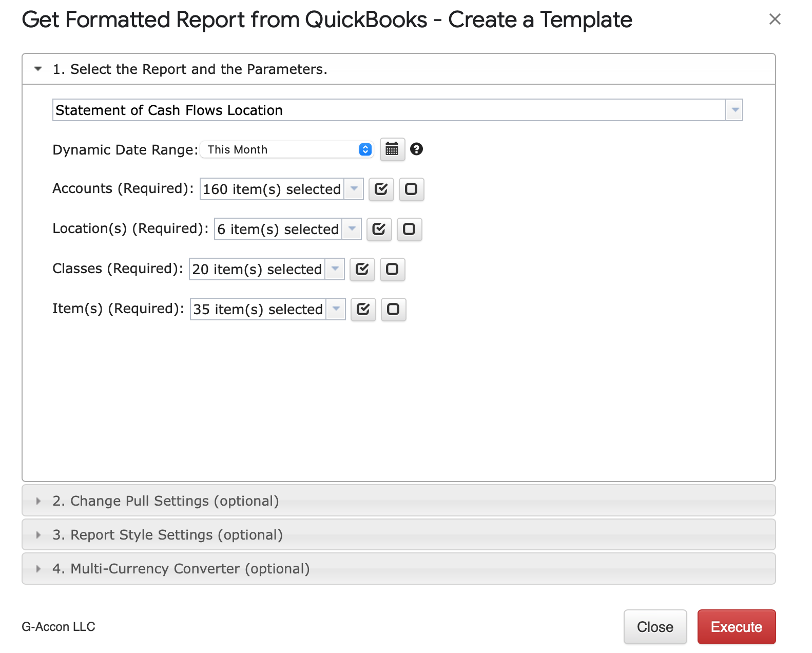Click the red Execute button
Viewport: 812px width, 653px height.
point(736,627)
